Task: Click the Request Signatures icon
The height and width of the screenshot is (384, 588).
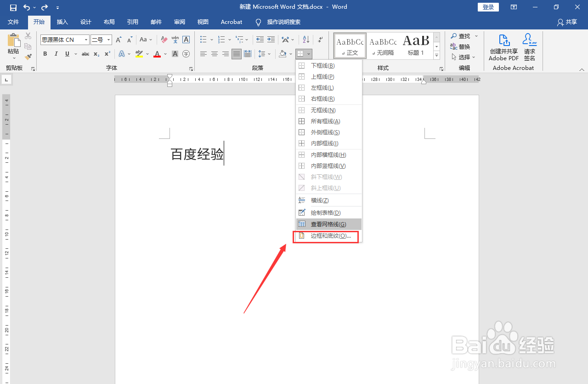Action: pos(530,47)
